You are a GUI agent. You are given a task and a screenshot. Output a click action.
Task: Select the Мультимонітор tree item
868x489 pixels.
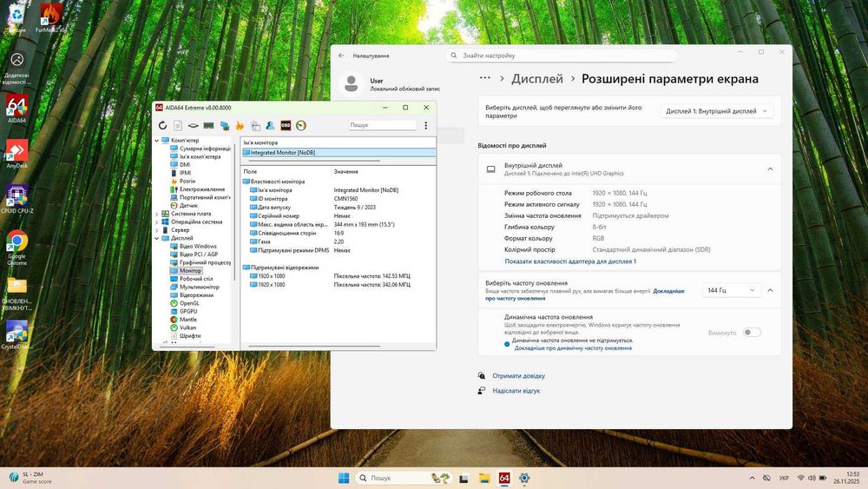[194, 287]
